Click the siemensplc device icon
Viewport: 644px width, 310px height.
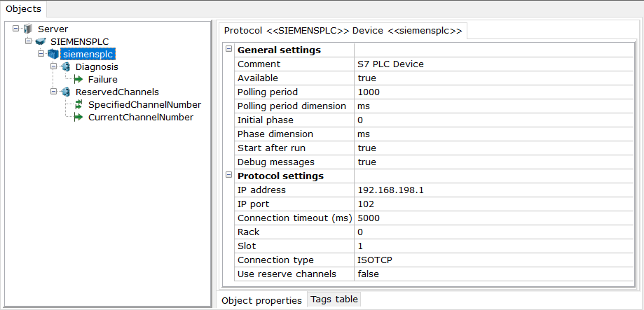point(53,54)
